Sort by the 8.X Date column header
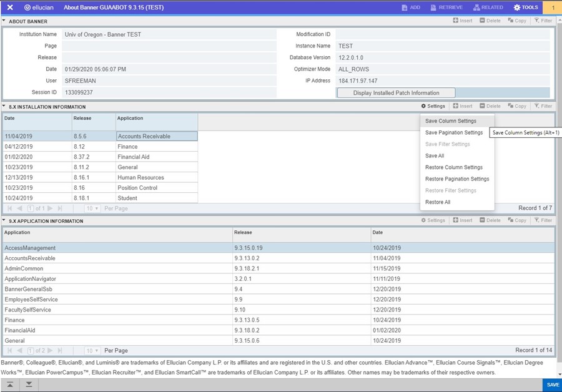This screenshot has height=392, width=562. pos(37,122)
